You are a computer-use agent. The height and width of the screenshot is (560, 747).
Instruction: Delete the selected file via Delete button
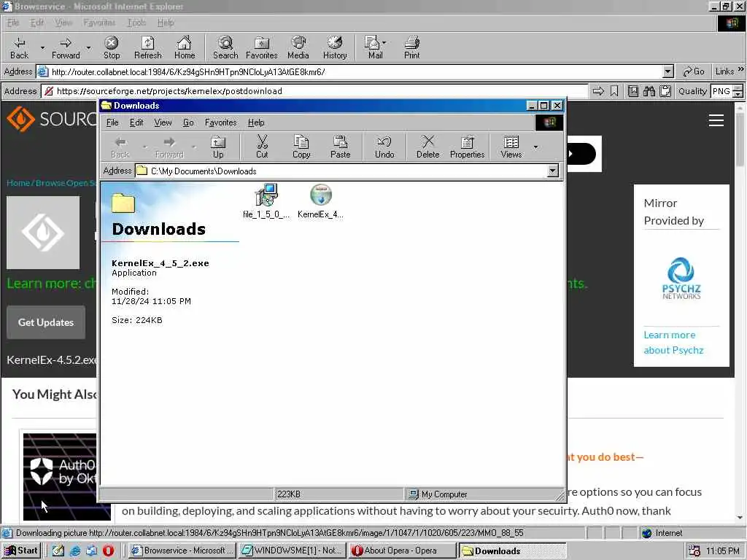[x=427, y=147]
